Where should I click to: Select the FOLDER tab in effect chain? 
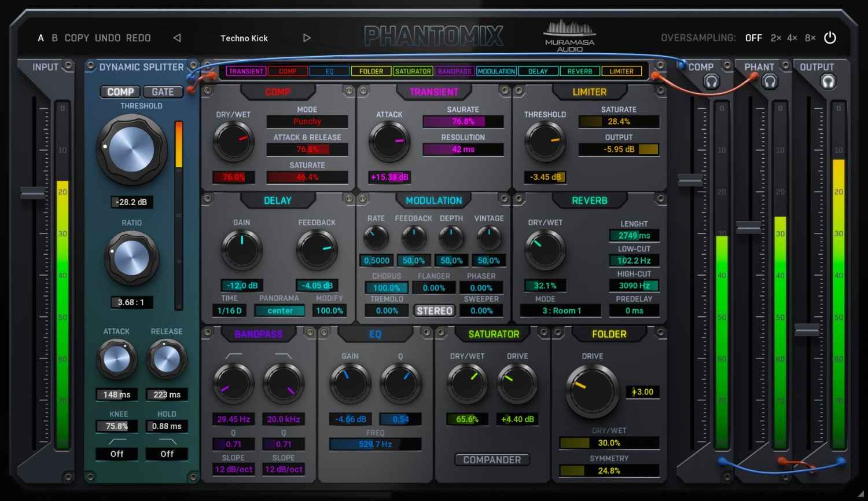[x=371, y=71]
